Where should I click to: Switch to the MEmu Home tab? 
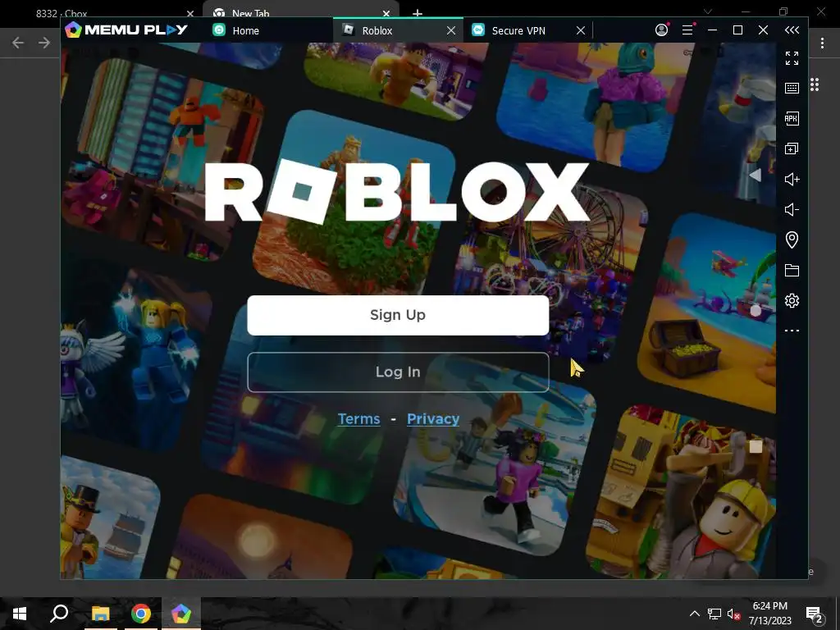pos(245,30)
